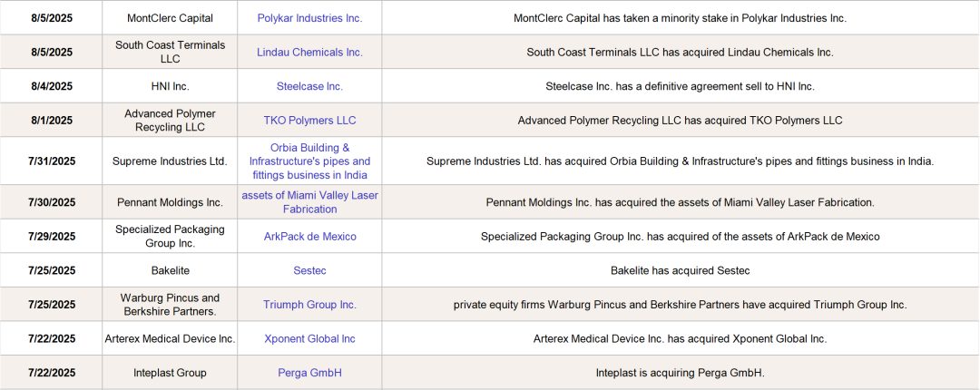The image size is (980, 390).
Task: Visit the Xponent Global Inc link
Action: (x=309, y=339)
